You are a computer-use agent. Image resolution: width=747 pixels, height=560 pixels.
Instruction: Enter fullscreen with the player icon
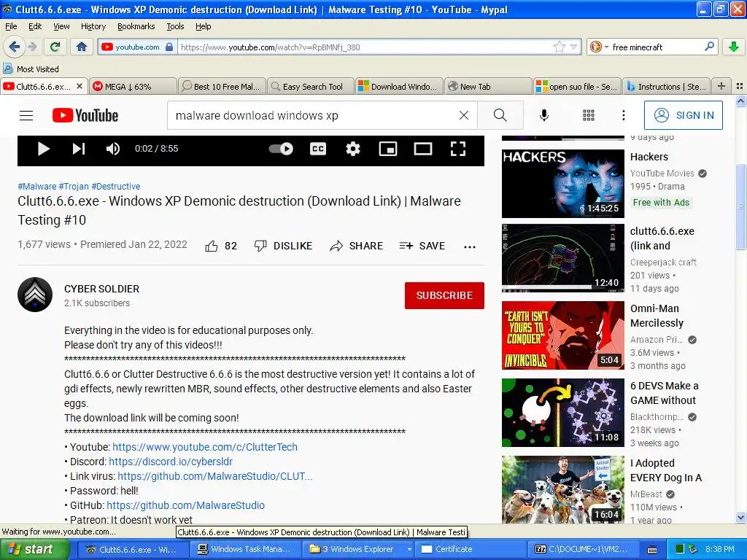(458, 149)
